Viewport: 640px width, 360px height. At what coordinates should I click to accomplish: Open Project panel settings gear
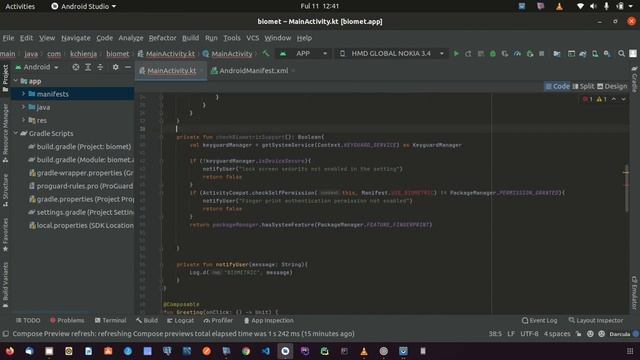pyautogui.click(x=116, y=67)
